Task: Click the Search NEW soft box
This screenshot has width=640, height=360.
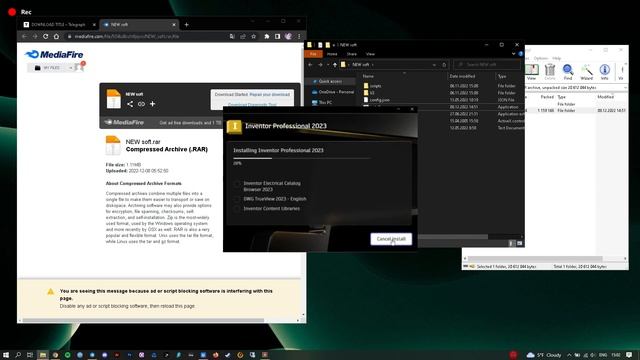Action: click(x=487, y=64)
